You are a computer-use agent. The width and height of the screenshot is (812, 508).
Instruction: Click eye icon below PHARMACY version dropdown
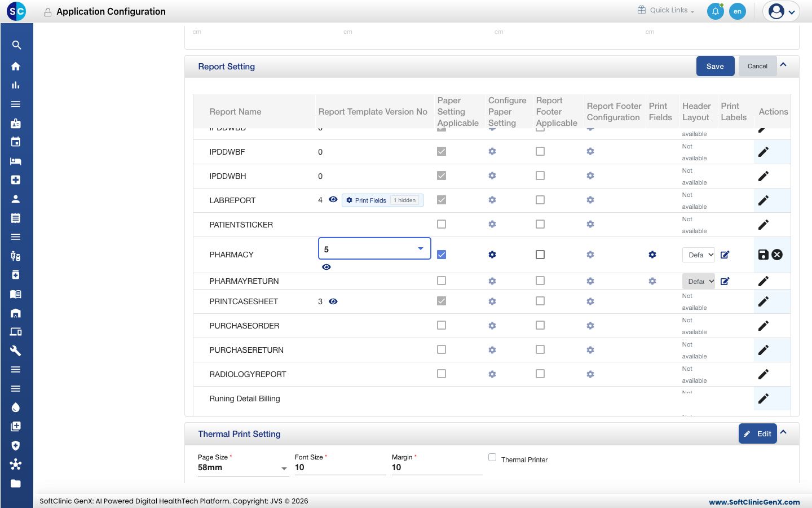[x=326, y=267]
